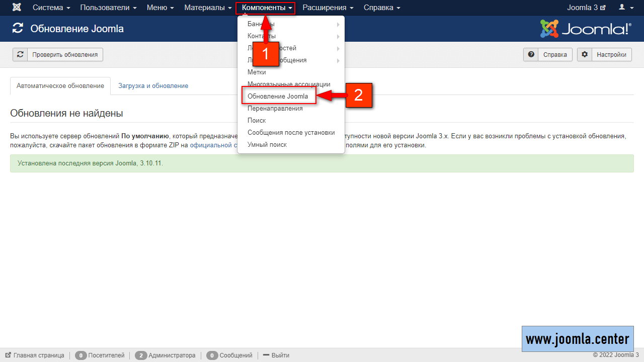Expand the Баннеры submenu arrow
The height and width of the screenshot is (362, 644).
[338, 24]
